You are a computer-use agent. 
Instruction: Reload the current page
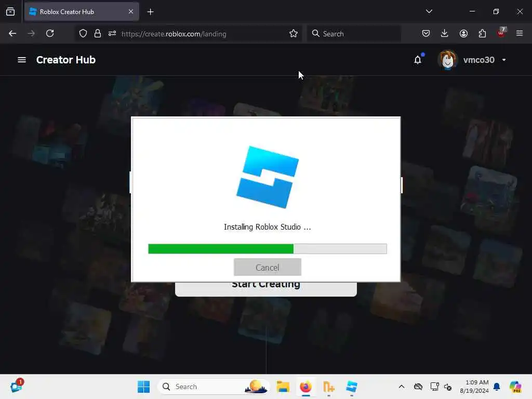50,34
